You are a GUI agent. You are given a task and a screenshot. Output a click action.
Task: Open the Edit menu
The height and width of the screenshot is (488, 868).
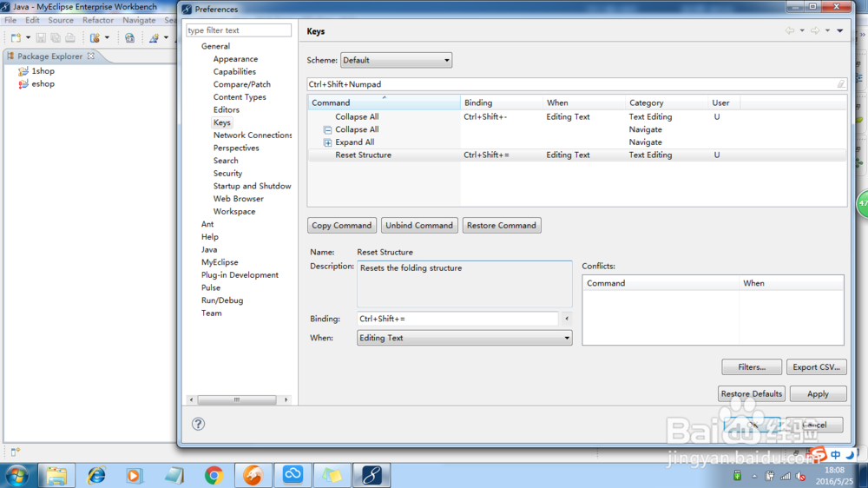32,20
